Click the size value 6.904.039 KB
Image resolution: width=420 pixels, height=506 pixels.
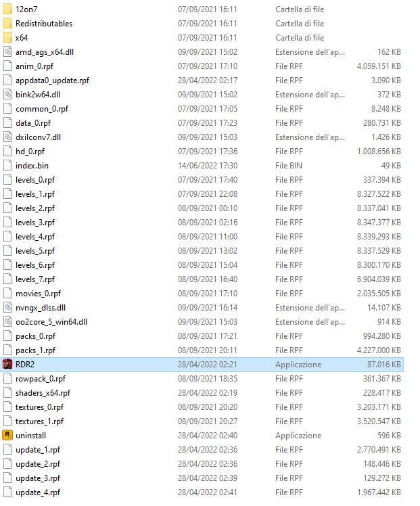point(379,279)
